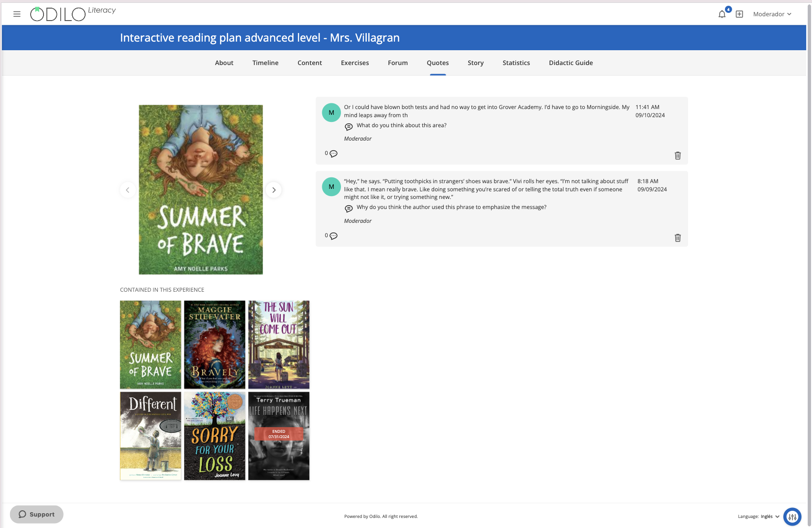Switch to the Timeline tab

click(x=265, y=63)
